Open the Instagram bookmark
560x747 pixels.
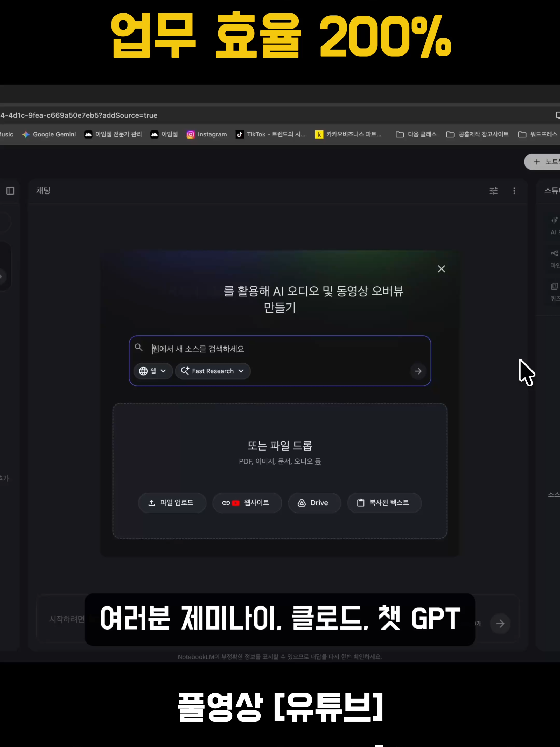tap(207, 134)
